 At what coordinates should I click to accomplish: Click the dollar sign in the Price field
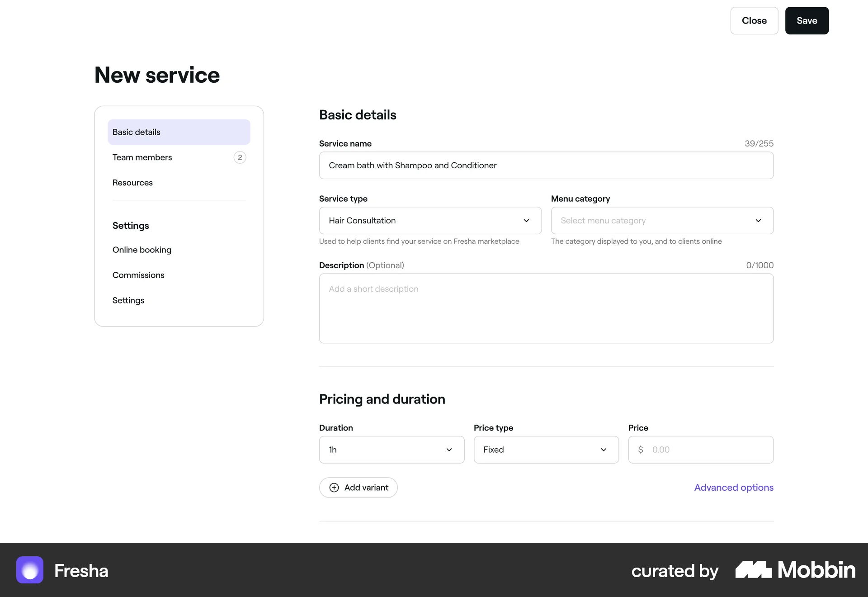click(x=641, y=450)
